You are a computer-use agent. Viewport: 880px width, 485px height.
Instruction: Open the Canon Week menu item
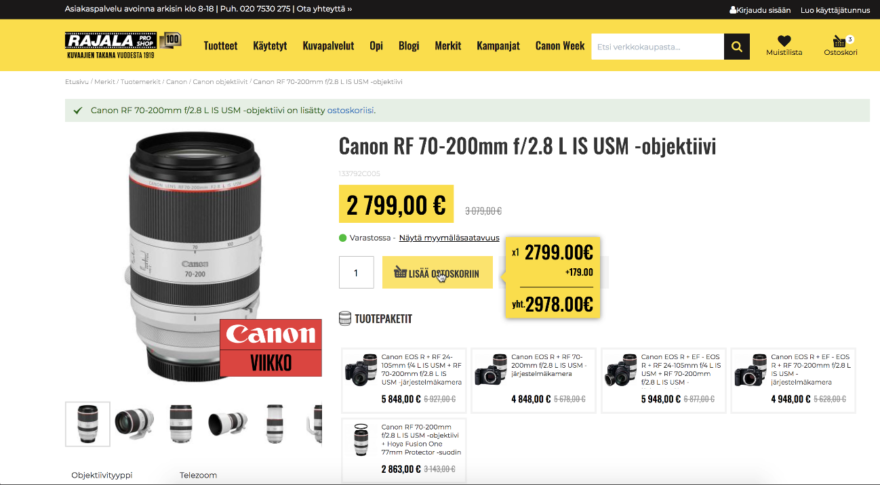pos(560,46)
